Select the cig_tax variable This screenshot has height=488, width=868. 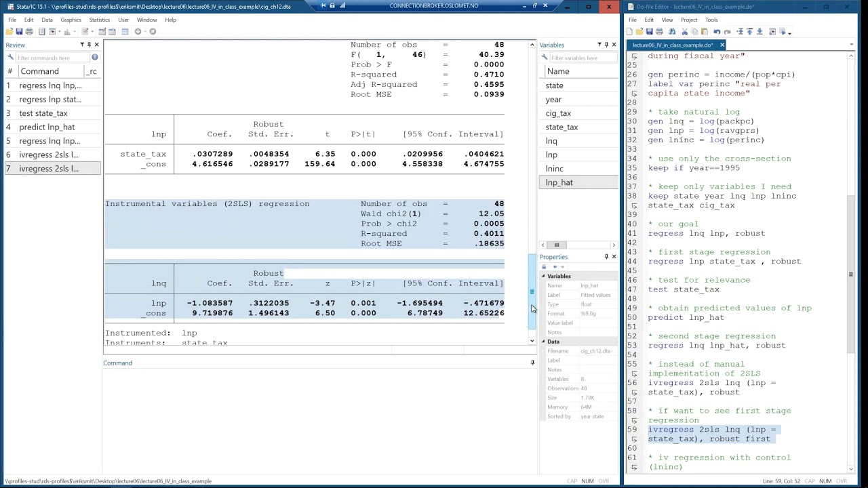coord(578,113)
